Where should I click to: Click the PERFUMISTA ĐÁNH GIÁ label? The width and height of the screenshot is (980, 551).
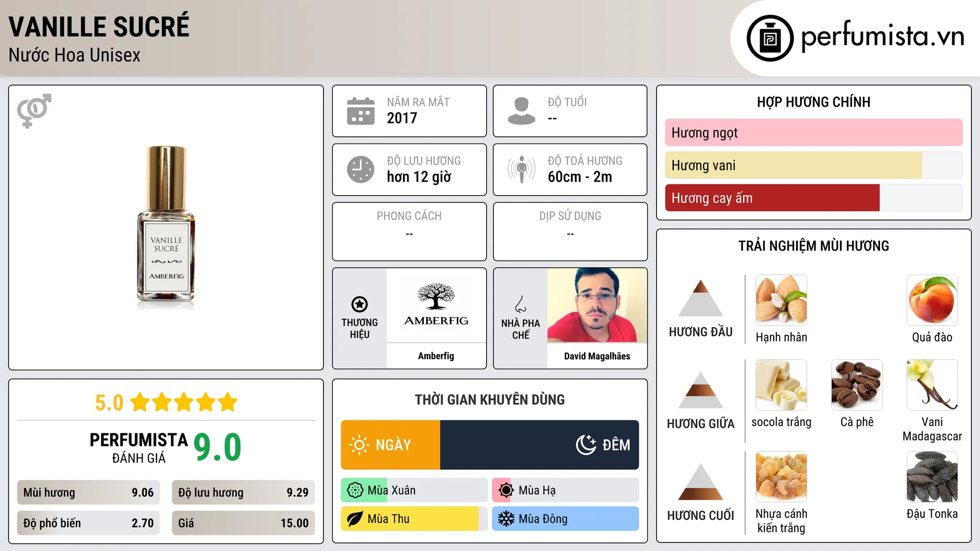click(x=139, y=448)
